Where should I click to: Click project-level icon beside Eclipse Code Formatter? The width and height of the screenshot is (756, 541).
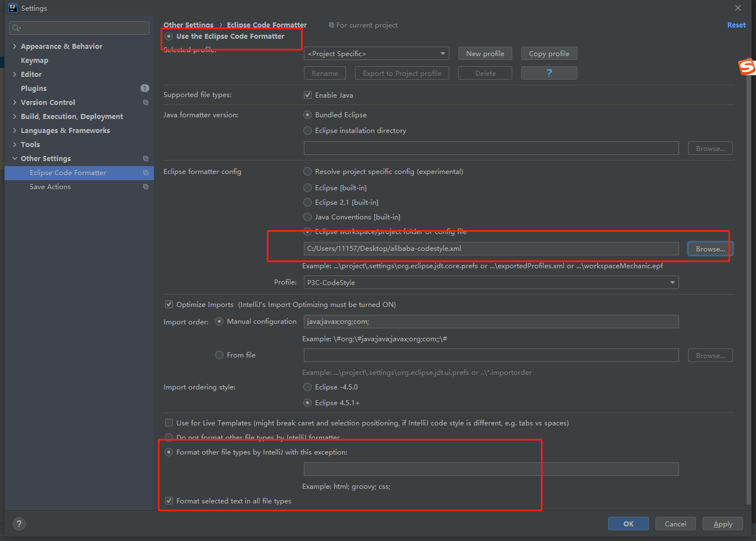pos(145,172)
